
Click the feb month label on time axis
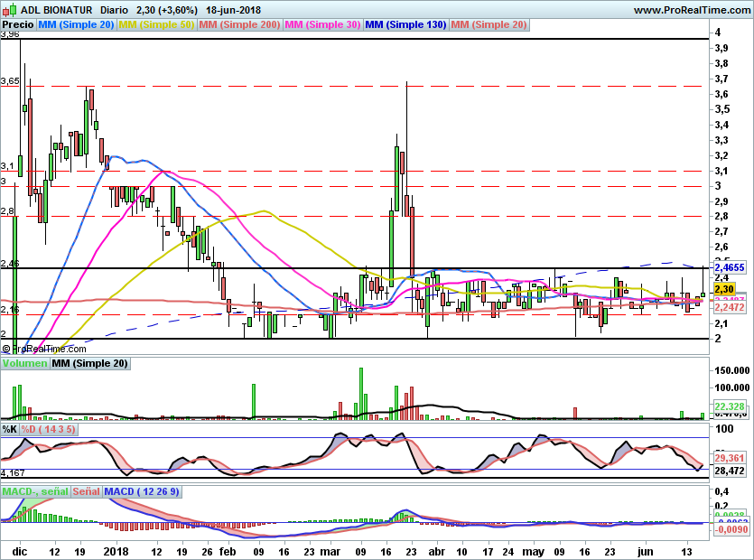point(228,552)
